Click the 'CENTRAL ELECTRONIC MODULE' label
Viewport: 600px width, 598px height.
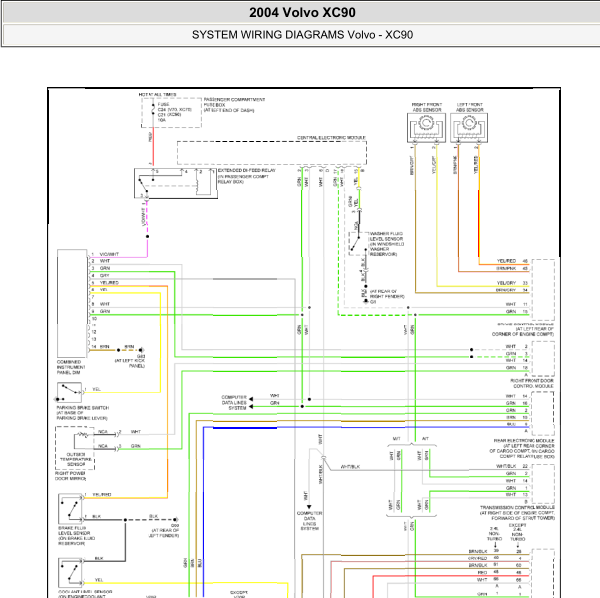click(x=331, y=137)
